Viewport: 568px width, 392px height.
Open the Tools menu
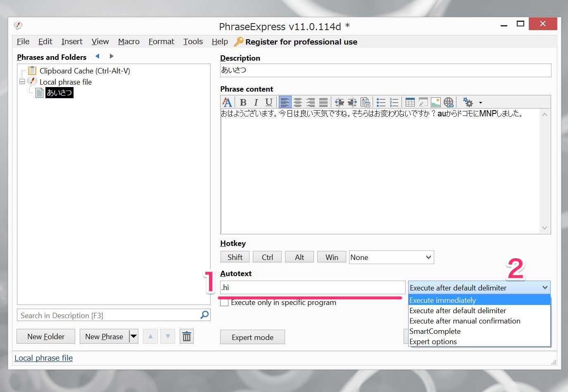(193, 42)
